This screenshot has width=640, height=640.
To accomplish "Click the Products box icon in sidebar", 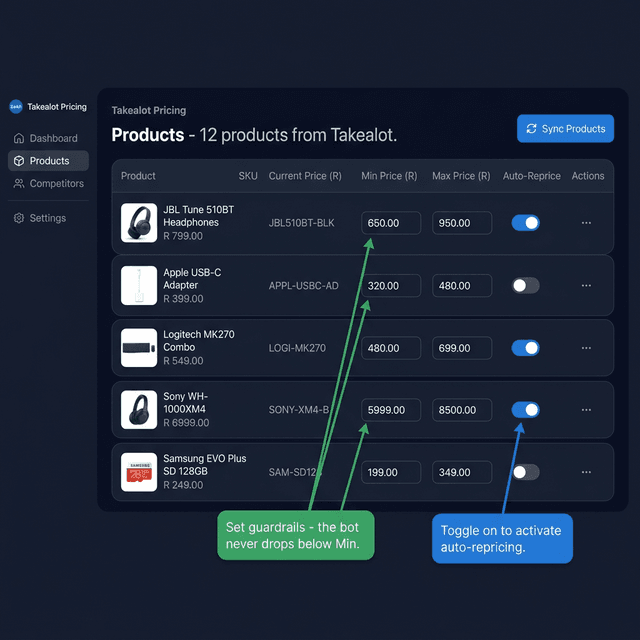I will [19, 161].
